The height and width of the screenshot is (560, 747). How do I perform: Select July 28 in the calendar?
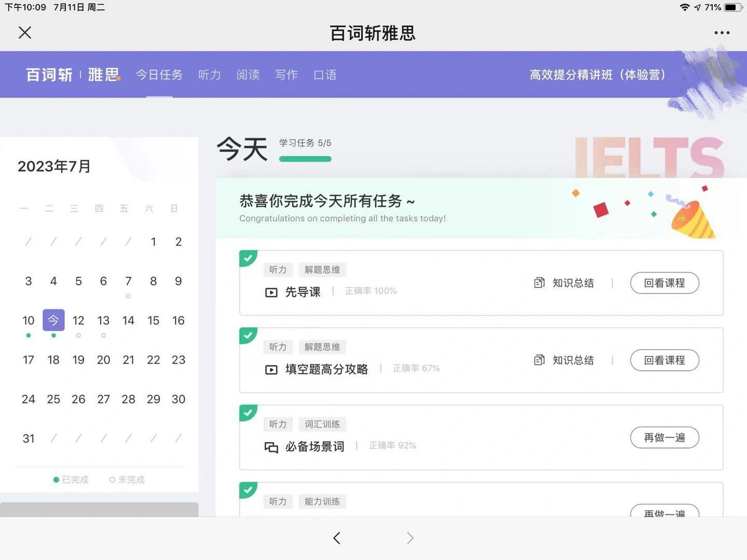pyautogui.click(x=128, y=399)
